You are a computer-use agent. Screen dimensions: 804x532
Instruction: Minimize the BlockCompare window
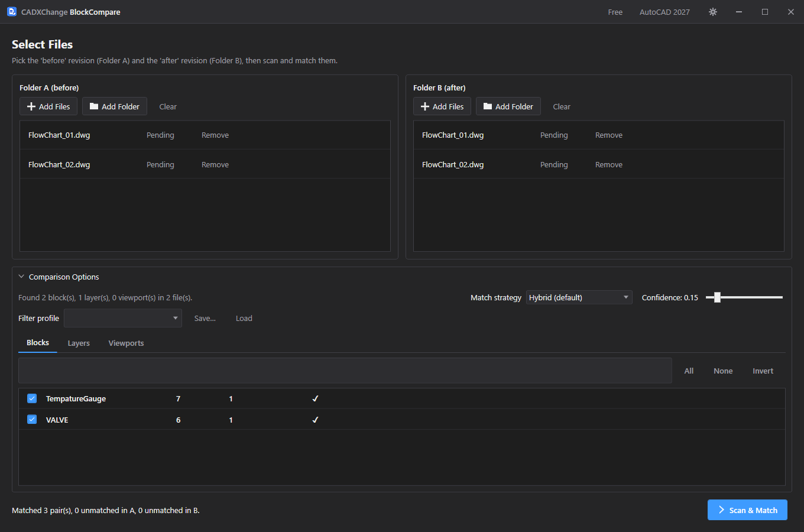739,12
